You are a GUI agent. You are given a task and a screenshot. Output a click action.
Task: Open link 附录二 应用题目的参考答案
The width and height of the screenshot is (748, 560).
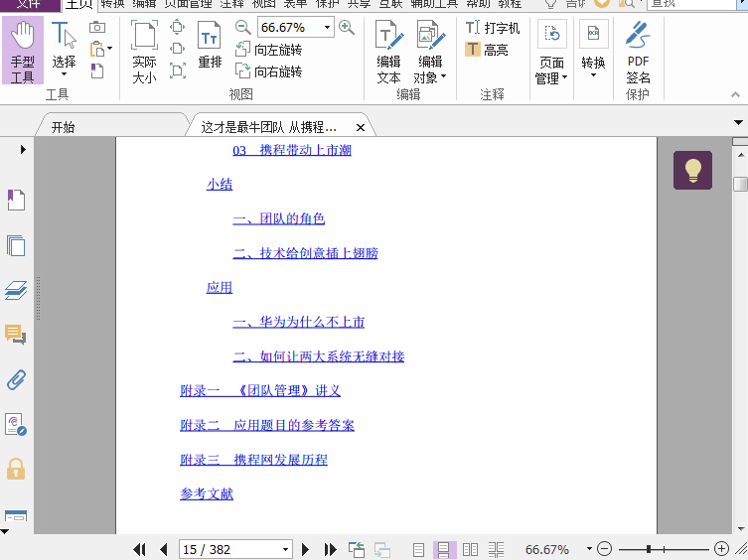coord(267,425)
